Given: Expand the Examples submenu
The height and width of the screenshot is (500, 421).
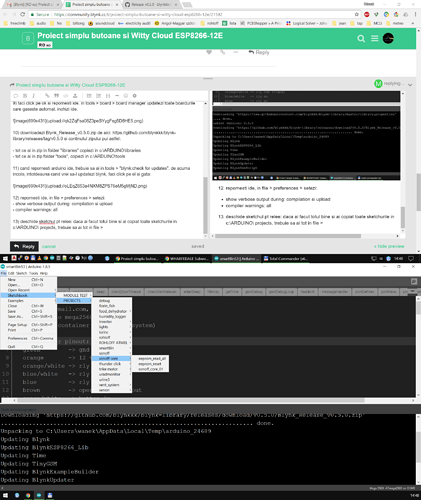Looking at the screenshot, I should (x=28, y=301).
